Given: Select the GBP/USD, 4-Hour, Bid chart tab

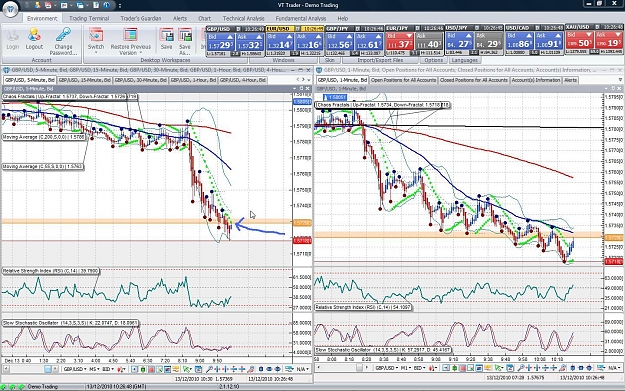Looking at the screenshot, I should point(243,80).
